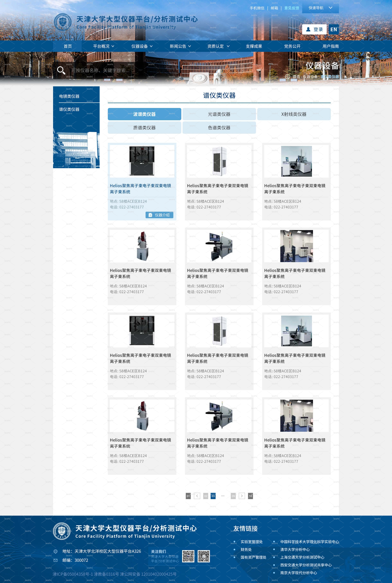Click the second QR code in the footer
392x583 pixels.
[204, 556]
